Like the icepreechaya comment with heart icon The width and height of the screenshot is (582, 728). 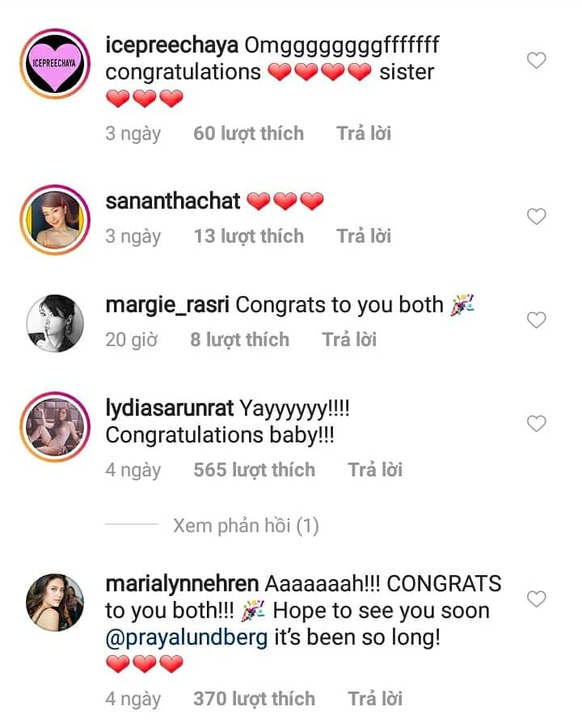pyautogui.click(x=536, y=60)
